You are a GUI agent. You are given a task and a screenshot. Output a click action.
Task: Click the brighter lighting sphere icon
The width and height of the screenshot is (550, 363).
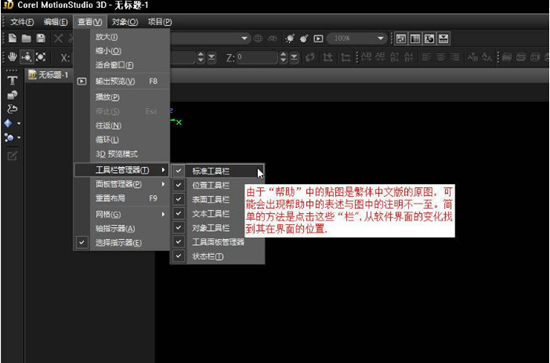[290, 39]
